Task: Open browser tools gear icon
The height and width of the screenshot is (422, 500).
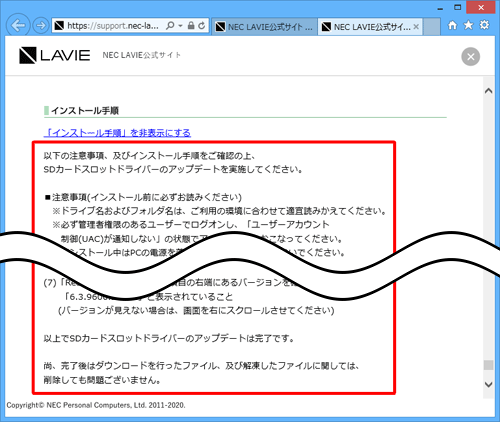Action: click(484, 25)
